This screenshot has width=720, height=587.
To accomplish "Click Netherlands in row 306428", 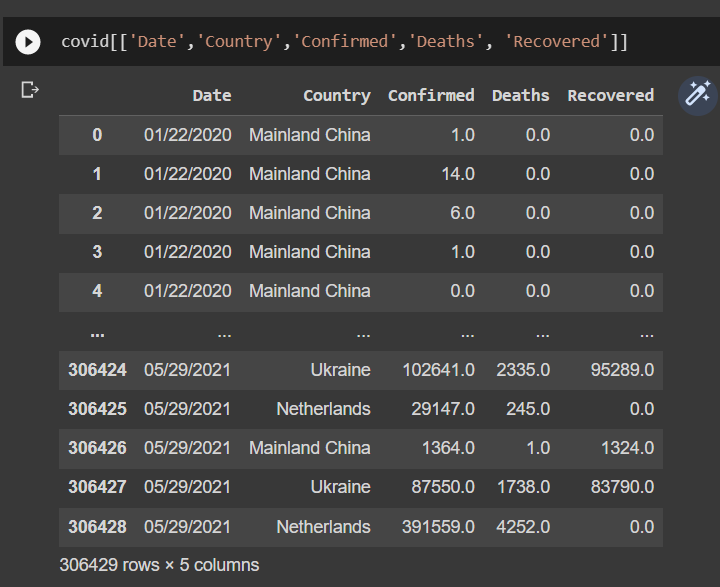I will [x=323, y=527].
